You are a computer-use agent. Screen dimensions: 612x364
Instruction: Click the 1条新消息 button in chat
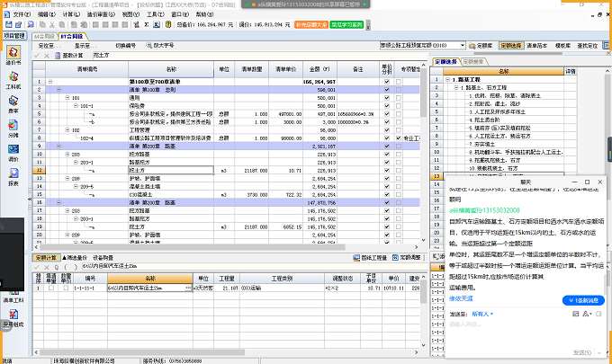tap(583, 300)
